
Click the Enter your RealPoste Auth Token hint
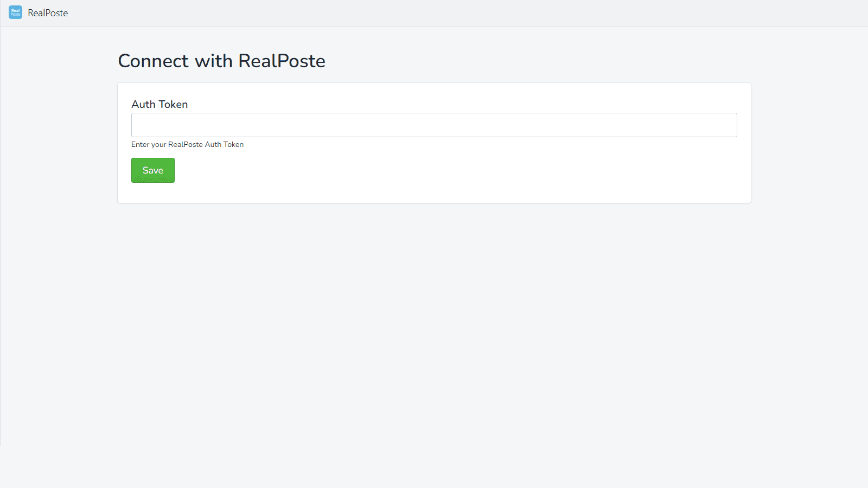pyautogui.click(x=187, y=144)
